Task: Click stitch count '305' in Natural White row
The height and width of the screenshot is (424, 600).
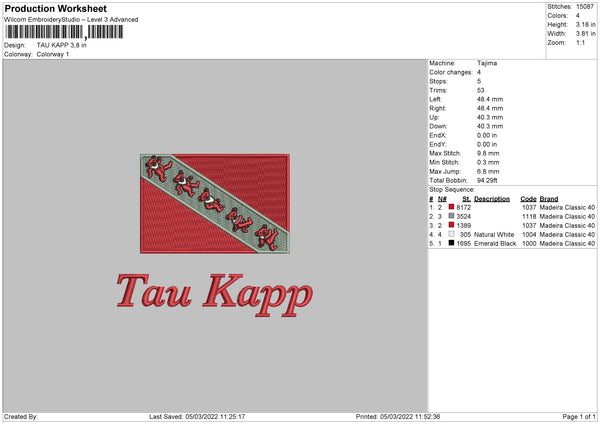Action: point(465,235)
